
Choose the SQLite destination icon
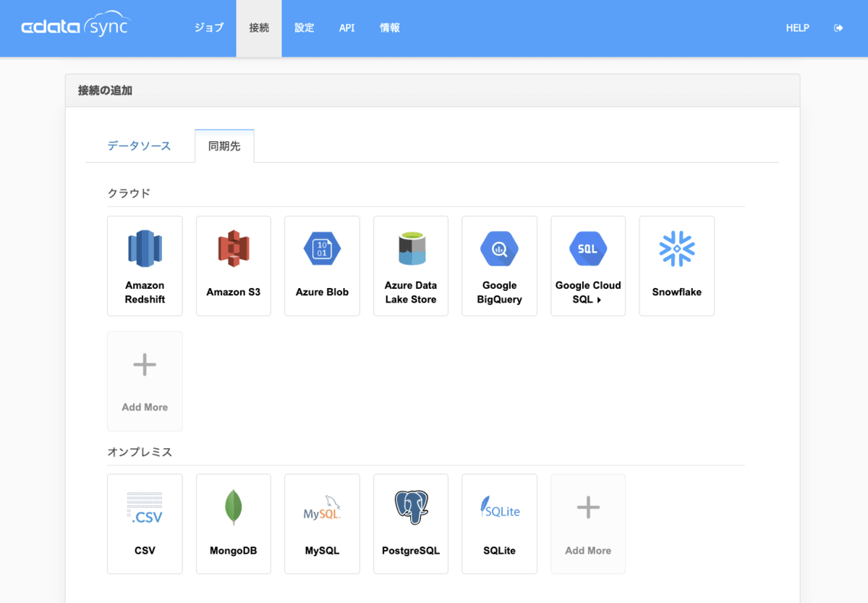(499, 507)
